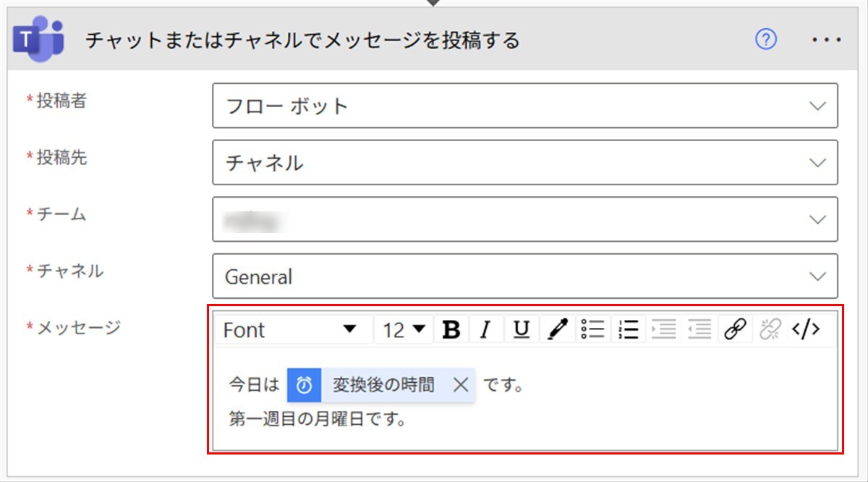Click the Microsoft Teams connector icon
This screenshot has width=868, height=482.
point(38,40)
